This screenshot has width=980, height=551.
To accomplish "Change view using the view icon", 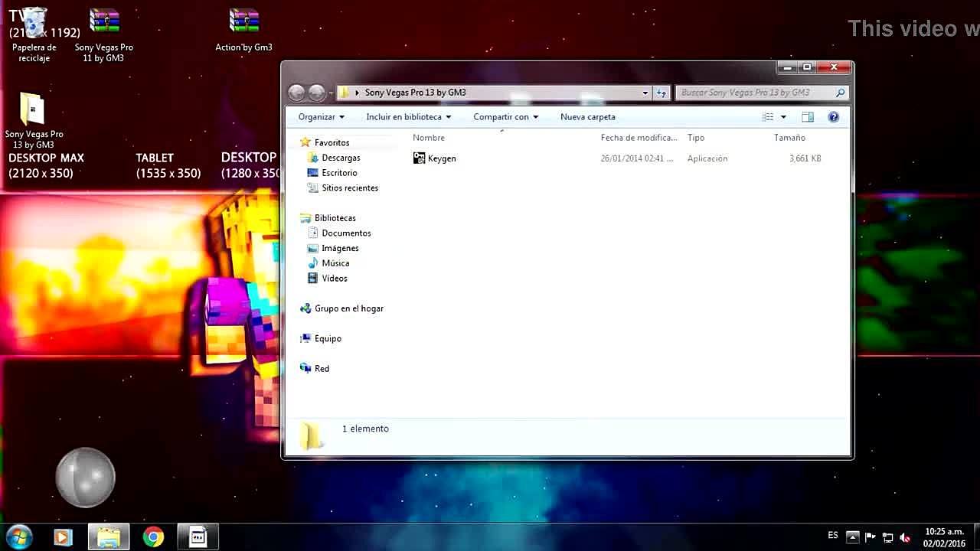I will coord(768,117).
